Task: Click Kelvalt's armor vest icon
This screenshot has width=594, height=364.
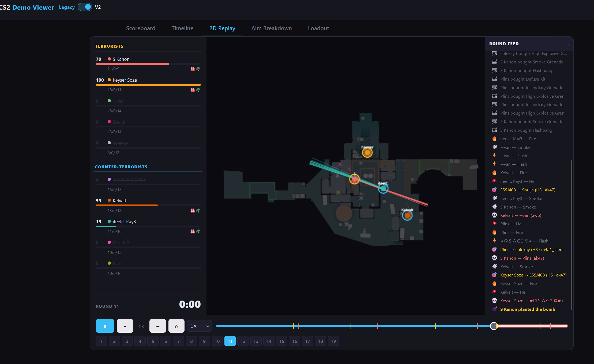Action: tap(193, 211)
